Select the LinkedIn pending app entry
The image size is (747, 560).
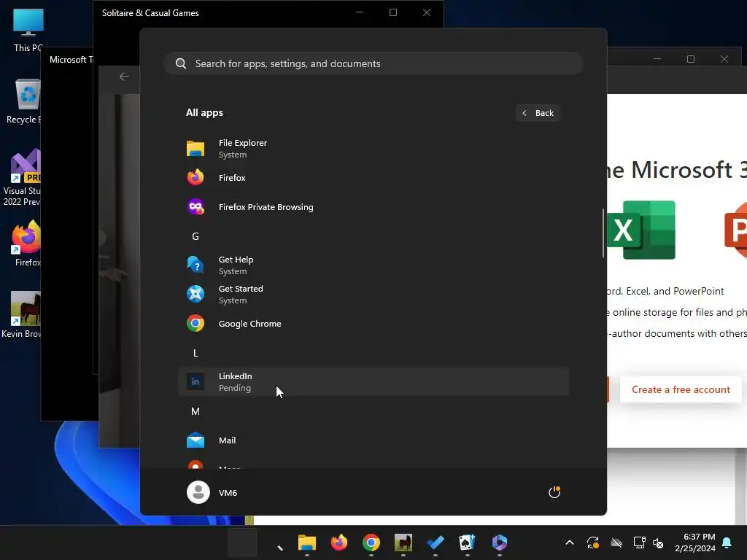pyautogui.click(x=373, y=381)
